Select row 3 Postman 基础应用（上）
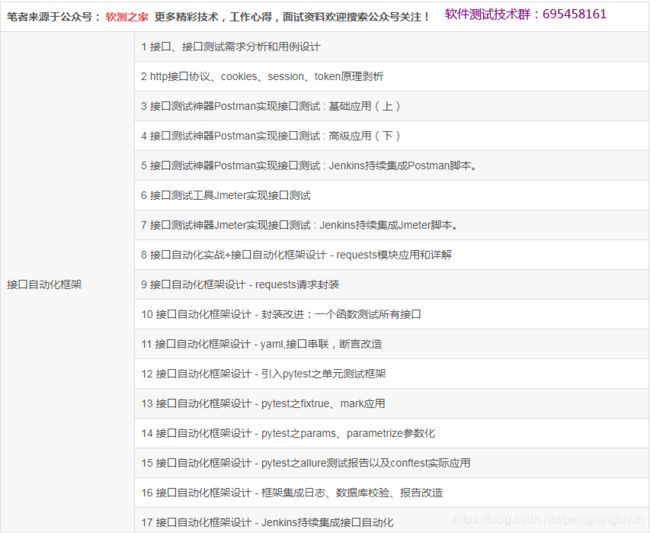Viewport: 650px width, 533px height. [392, 106]
